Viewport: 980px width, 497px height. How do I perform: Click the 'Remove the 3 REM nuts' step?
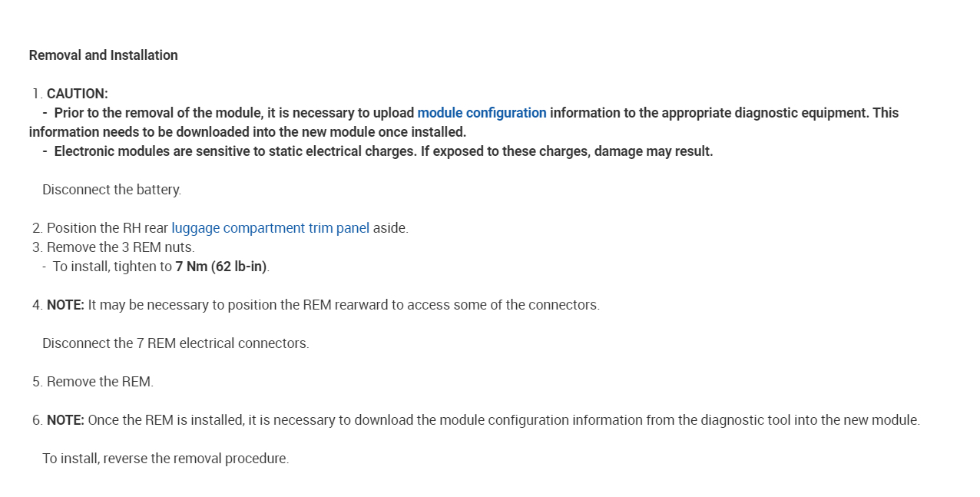121,247
